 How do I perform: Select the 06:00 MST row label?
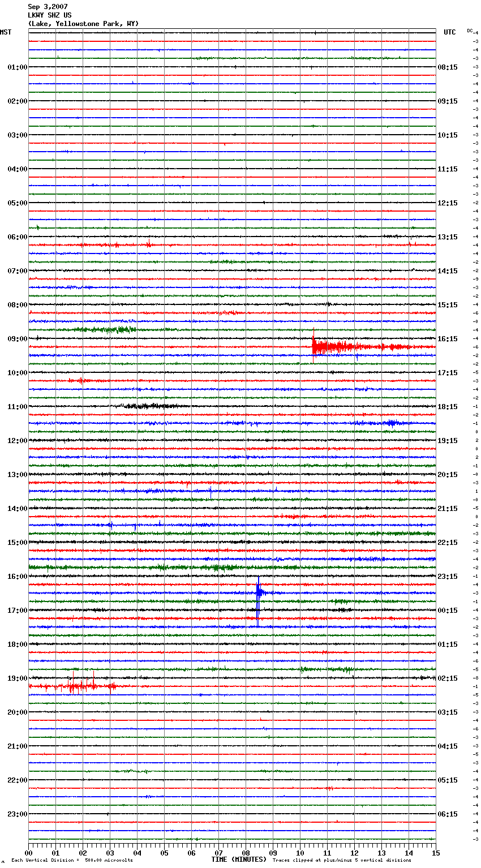pyautogui.click(x=18, y=237)
